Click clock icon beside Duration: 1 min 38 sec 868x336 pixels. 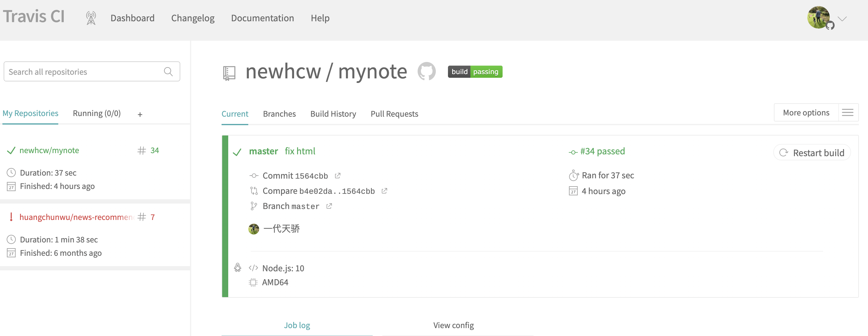click(12, 239)
